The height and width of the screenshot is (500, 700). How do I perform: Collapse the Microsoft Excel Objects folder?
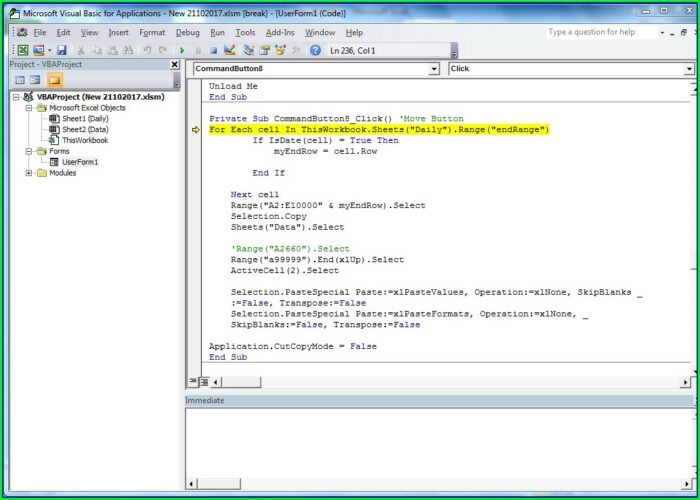pyautogui.click(x=29, y=108)
